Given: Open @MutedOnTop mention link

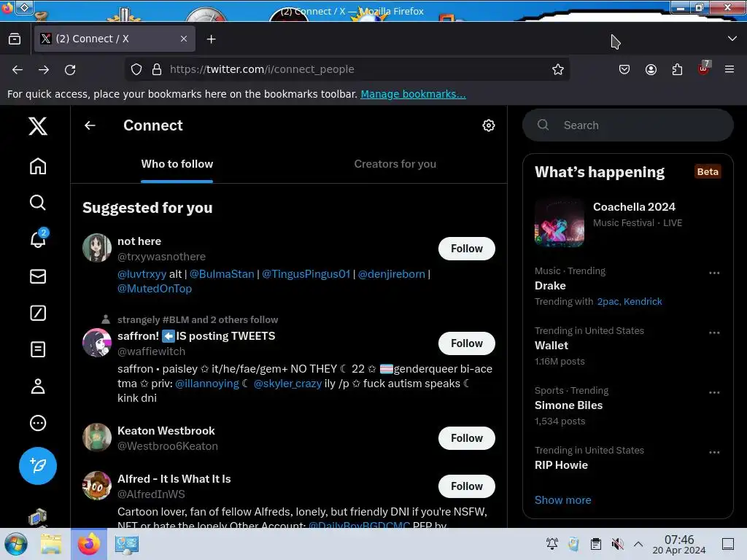Looking at the screenshot, I should click(x=155, y=289).
